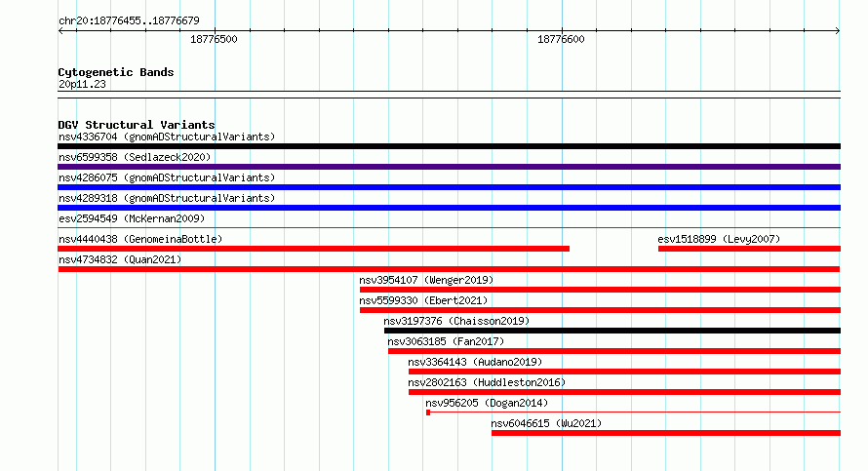Screen dimensions: 868x471
Task: Click the purple Sedlazeck2020 variant bar
Action: (x=449, y=167)
